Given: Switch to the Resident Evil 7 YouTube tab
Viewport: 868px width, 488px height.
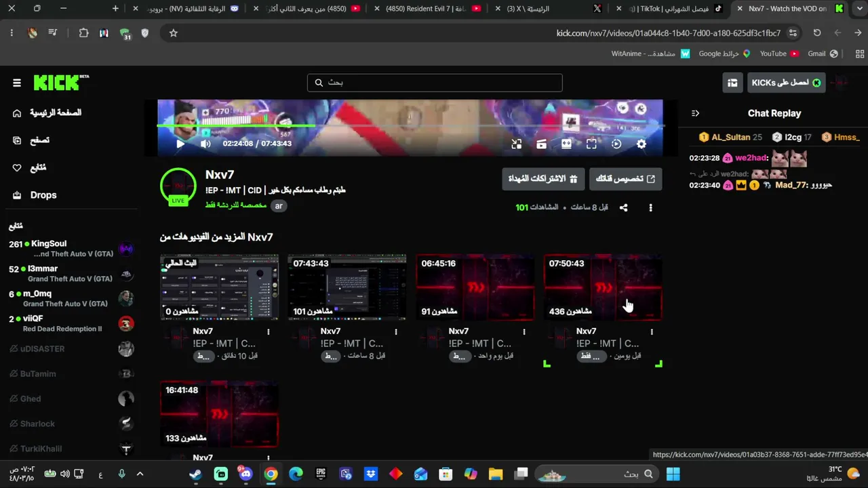Looking at the screenshot, I should (x=427, y=9).
